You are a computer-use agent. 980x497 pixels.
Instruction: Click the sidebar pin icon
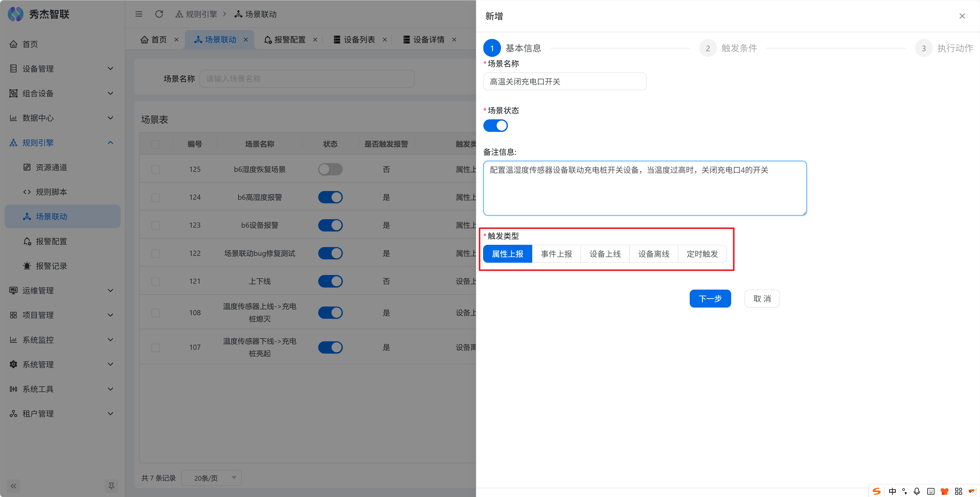111,485
